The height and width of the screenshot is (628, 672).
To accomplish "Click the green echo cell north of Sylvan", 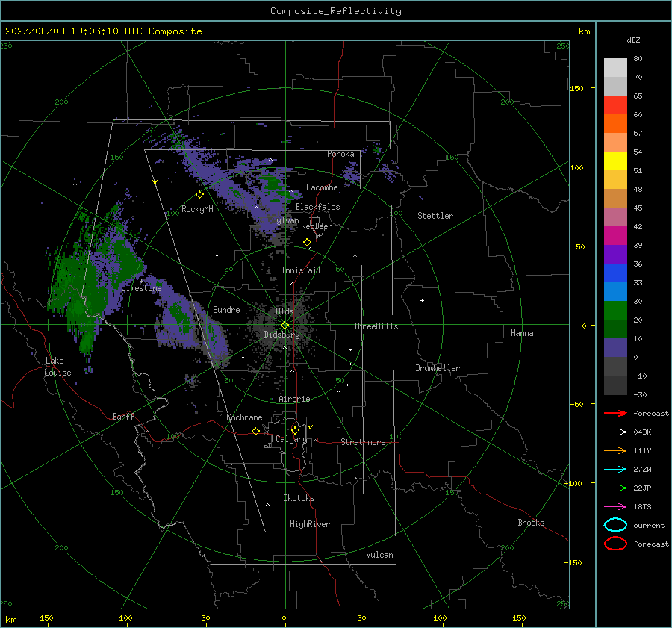I will (x=272, y=184).
